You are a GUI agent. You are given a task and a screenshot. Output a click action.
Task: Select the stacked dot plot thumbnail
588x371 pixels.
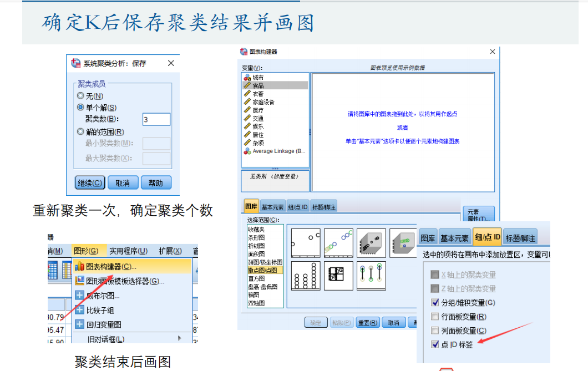(x=306, y=276)
